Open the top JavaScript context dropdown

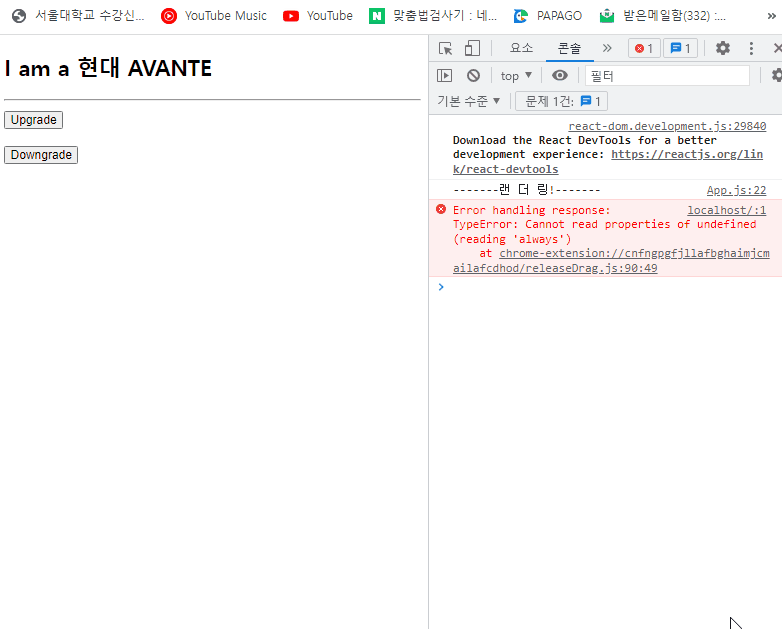click(516, 76)
